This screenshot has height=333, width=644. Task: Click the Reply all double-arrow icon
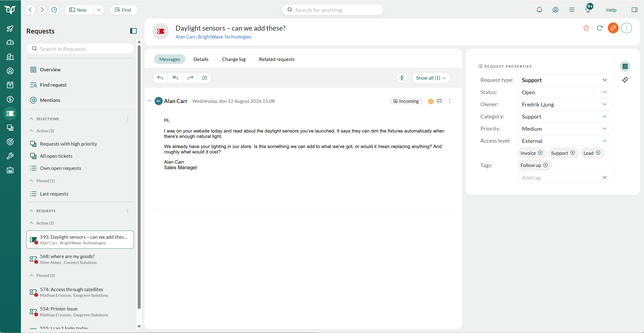click(175, 78)
